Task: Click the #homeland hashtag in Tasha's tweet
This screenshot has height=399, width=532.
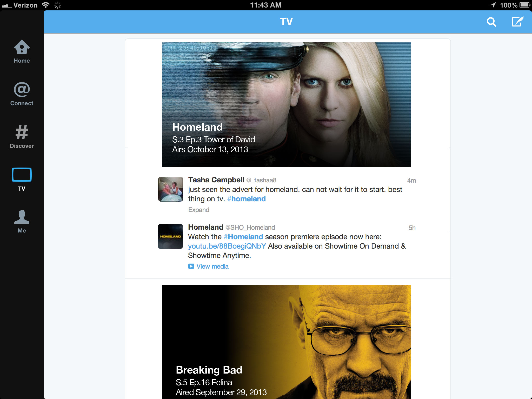Action: click(246, 199)
